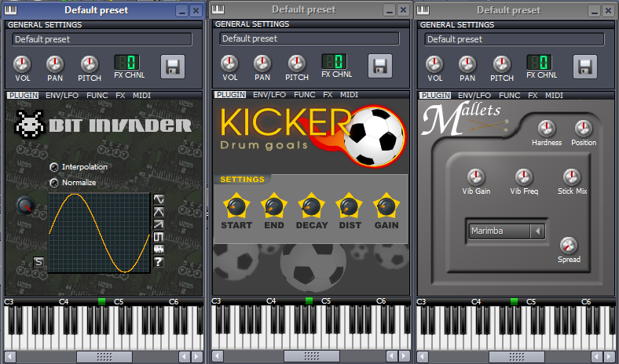619x364 pixels.
Task: Select the white noise shape in Bit Invader
Action: tap(159, 249)
